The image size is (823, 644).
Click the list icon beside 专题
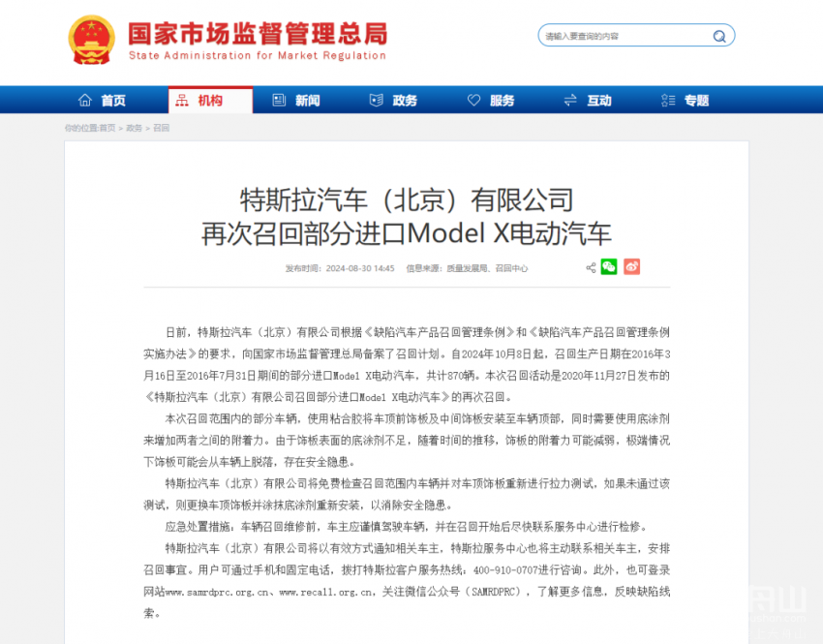[668, 100]
